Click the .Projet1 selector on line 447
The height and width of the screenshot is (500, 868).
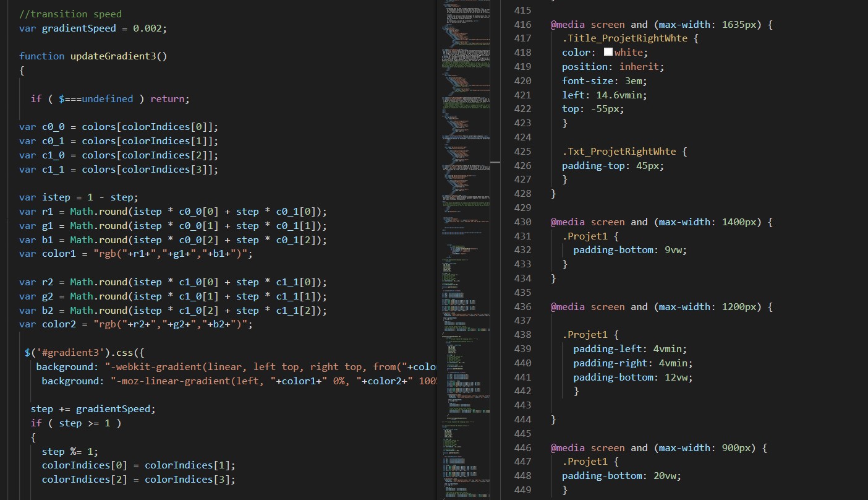click(585, 462)
